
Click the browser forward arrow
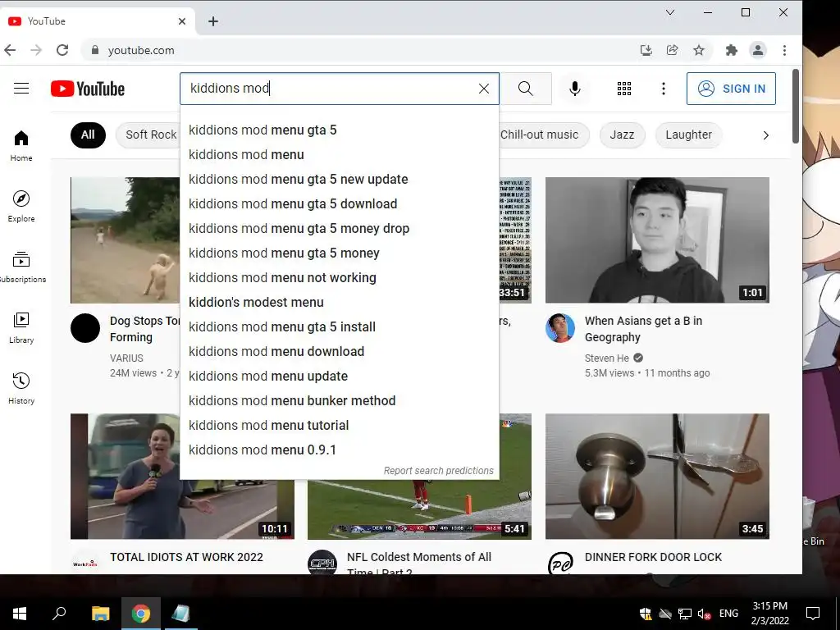point(36,50)
